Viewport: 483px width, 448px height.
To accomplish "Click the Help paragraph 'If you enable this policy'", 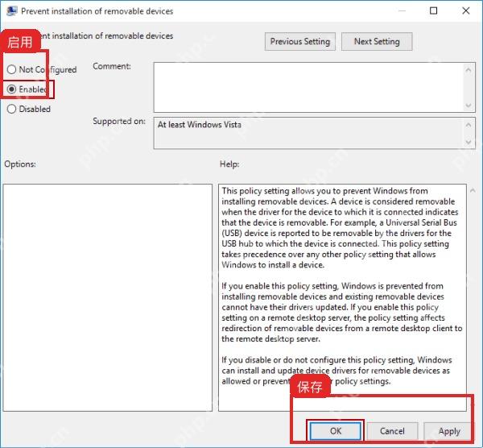I will coord(341,312).
